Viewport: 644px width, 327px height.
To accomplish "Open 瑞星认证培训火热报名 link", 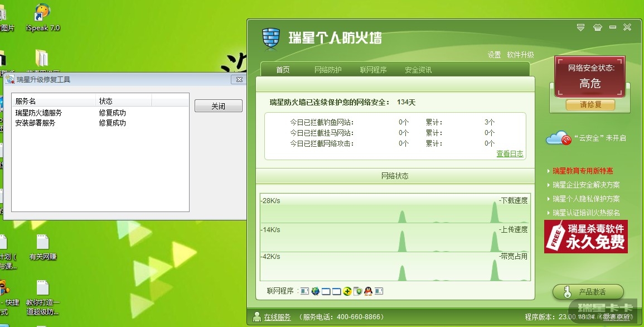I will 586,213.
